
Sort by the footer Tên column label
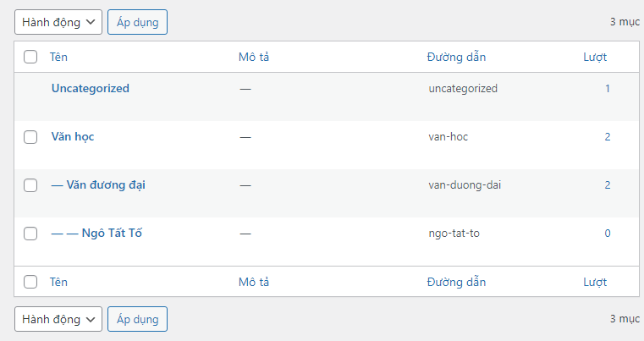[58, 281]
